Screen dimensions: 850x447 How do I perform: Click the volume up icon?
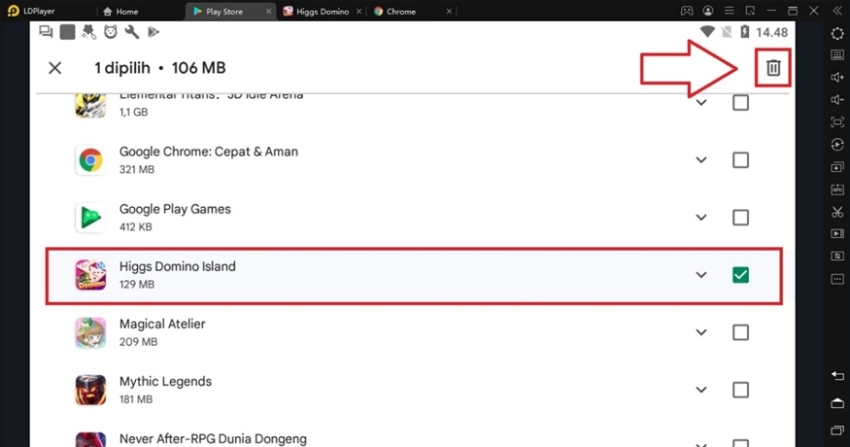[x=837, y=77]
